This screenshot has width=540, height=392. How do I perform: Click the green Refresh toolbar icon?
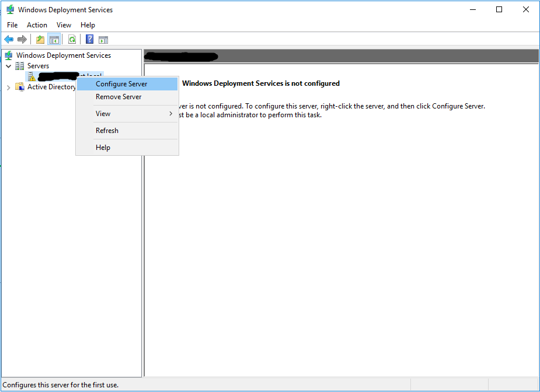72,40
